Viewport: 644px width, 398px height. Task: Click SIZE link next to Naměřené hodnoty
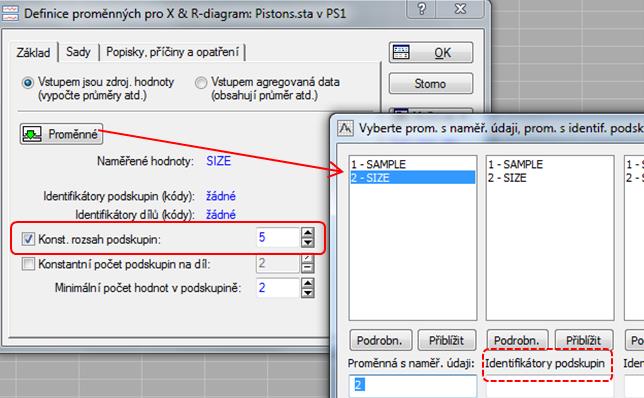(218, 161)
